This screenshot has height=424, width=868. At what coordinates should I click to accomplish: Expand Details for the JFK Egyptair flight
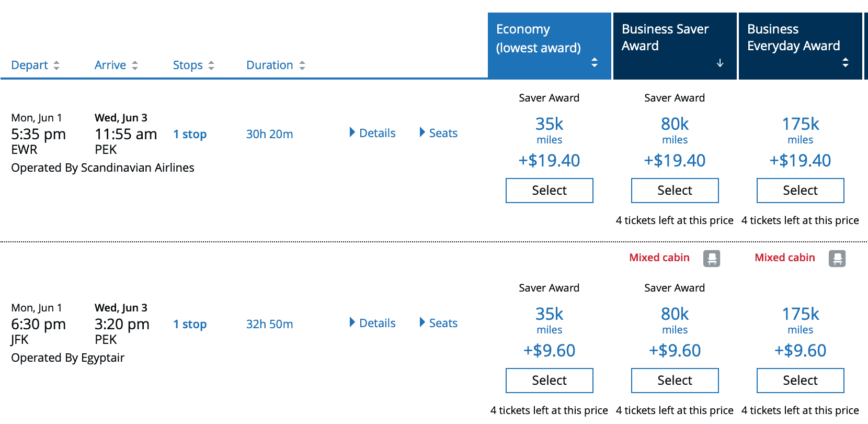372,323
